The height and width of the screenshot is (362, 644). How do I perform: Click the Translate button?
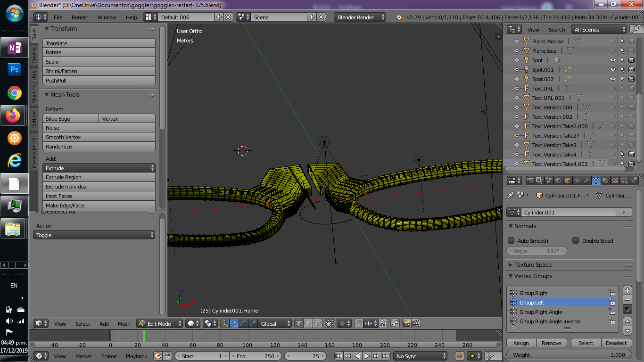pyautogui.click(x=99, y=43)
